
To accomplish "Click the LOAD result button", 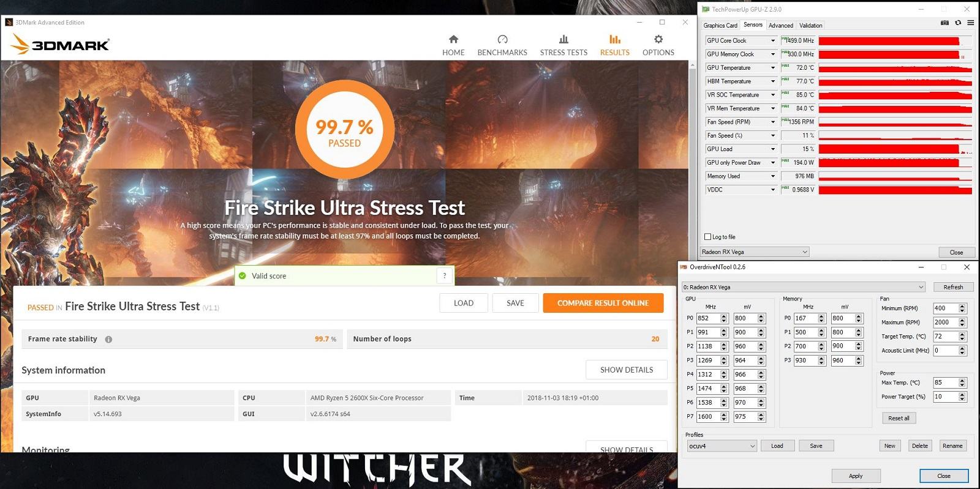I will tap(464, 303).
